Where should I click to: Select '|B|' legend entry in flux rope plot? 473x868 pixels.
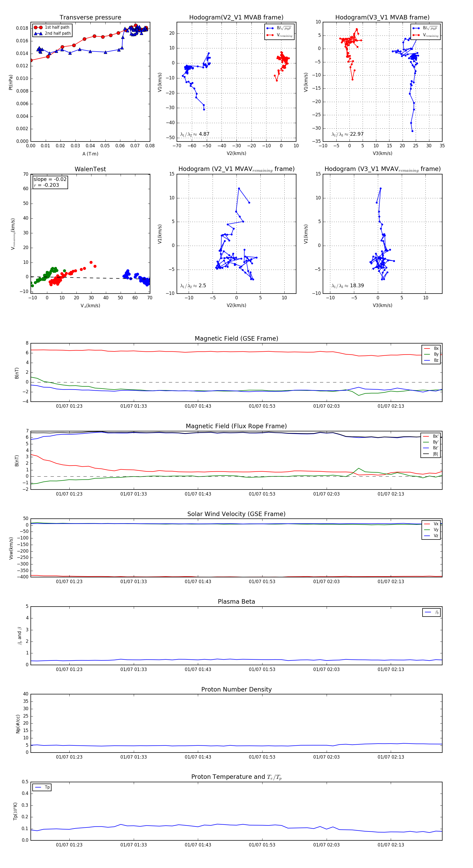(431, 454)
